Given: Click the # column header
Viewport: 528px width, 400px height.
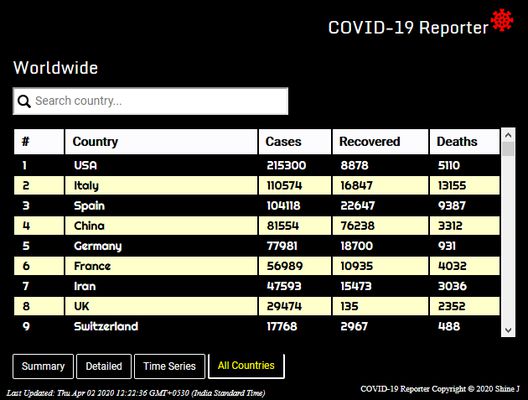Looking at the screenshot, I should click(39, 142).
